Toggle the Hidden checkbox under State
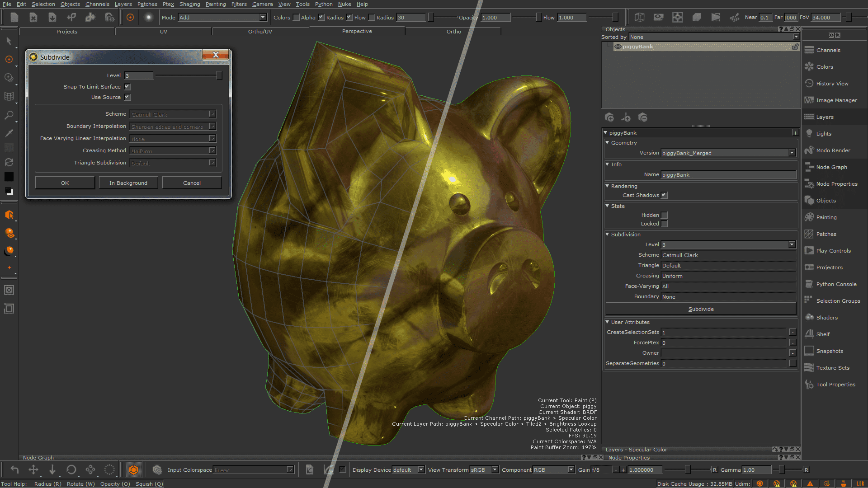 tap(664, 215)
